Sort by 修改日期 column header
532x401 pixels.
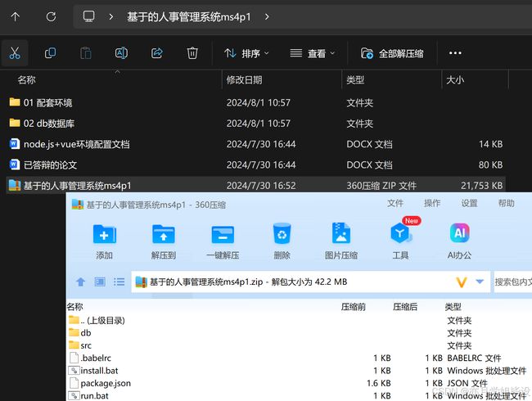tap(244, 80)
